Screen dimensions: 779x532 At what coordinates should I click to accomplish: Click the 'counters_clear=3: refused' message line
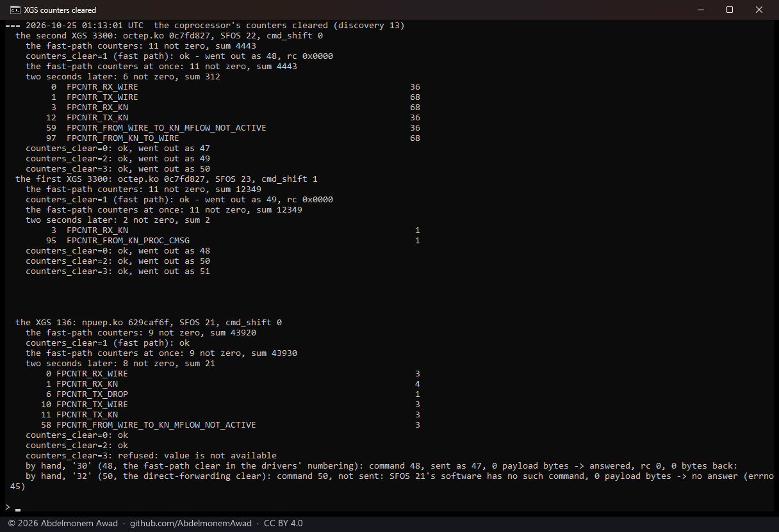click(151, 456)
